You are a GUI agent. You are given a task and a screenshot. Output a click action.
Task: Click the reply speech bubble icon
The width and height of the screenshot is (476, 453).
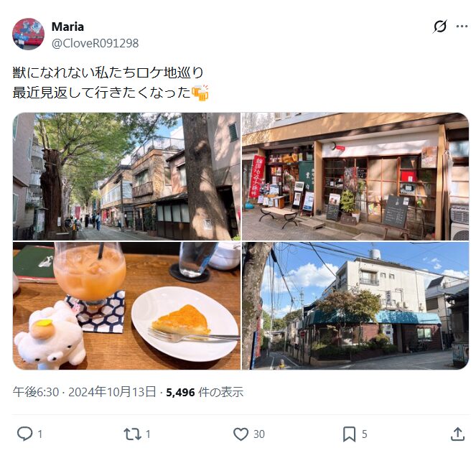pyautogui.click(x=25, y=434)
